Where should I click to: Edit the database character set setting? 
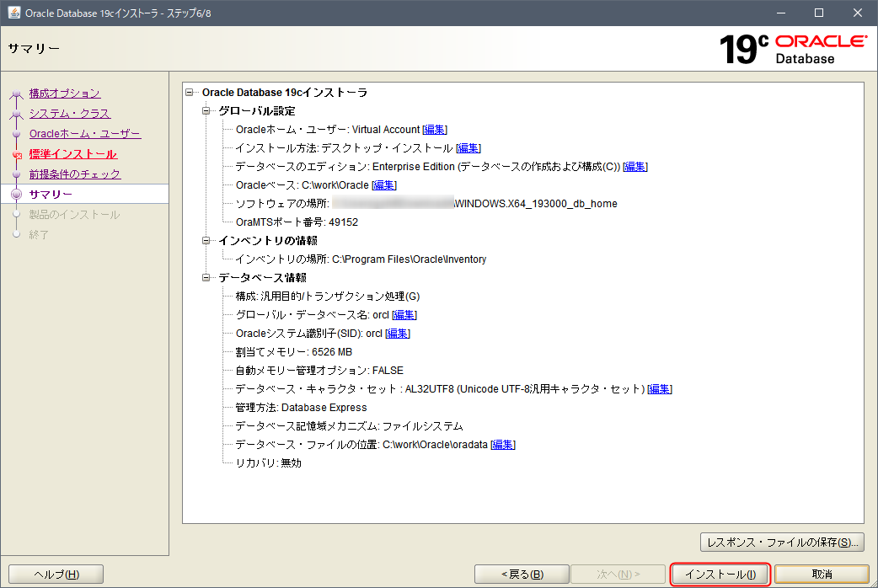point(658,388)
